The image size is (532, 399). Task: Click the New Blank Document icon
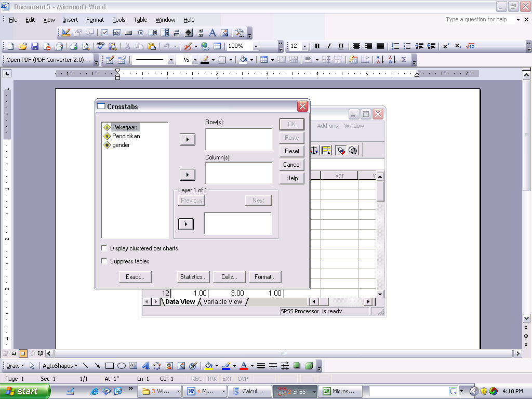(10, 46)
